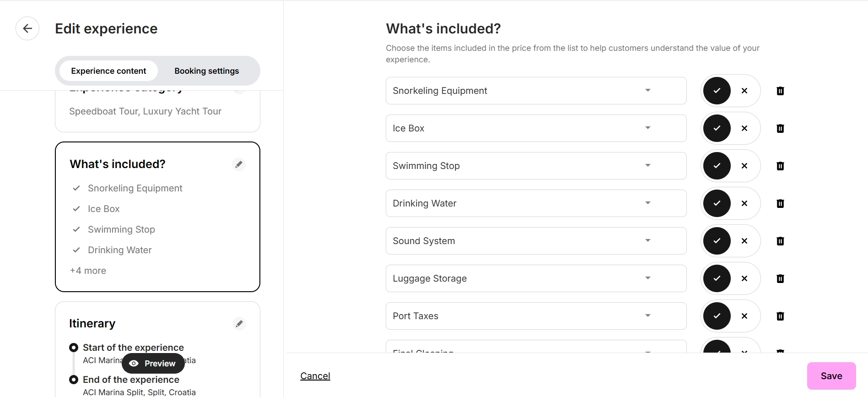The height and width of the screenshot is (397, 868).
Task: Click the pencil icon on Itinerary card
Action: (x=239, y=324)
